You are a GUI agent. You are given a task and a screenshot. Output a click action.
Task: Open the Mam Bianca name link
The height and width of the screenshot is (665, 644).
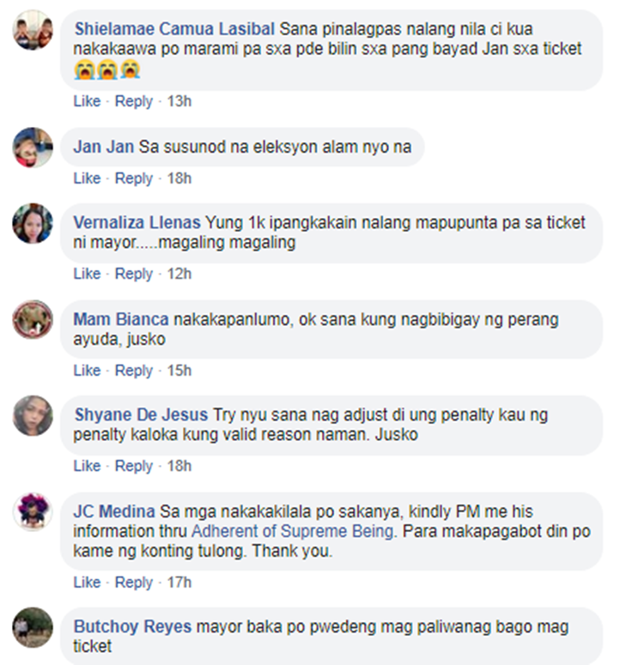(121, 319)
